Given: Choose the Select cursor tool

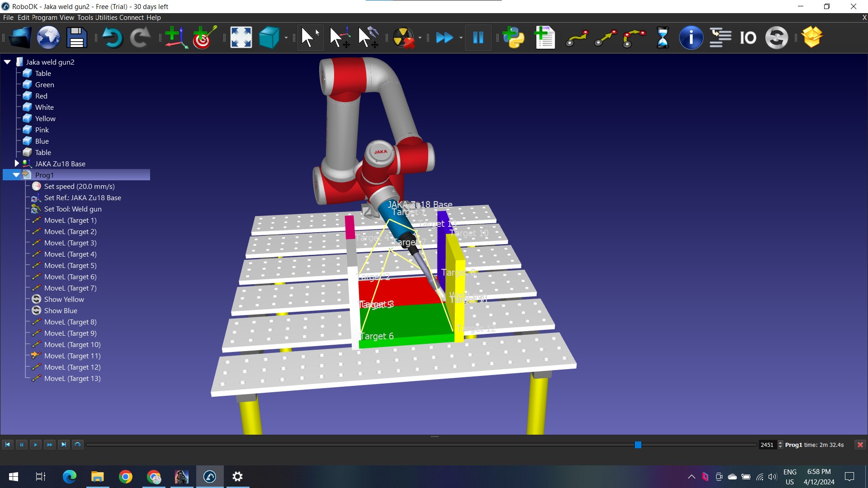Looking at the screenshot, I should (310, 38).
